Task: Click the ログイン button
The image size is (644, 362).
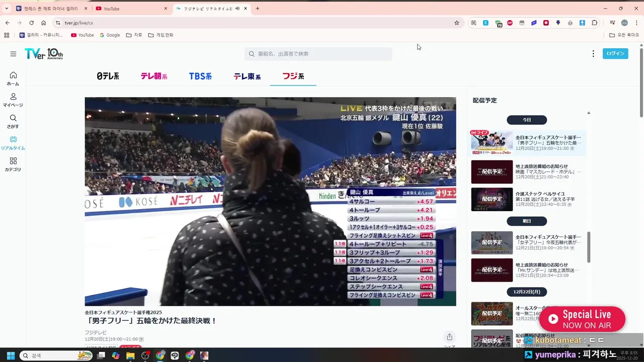Action: click(615, 54)
